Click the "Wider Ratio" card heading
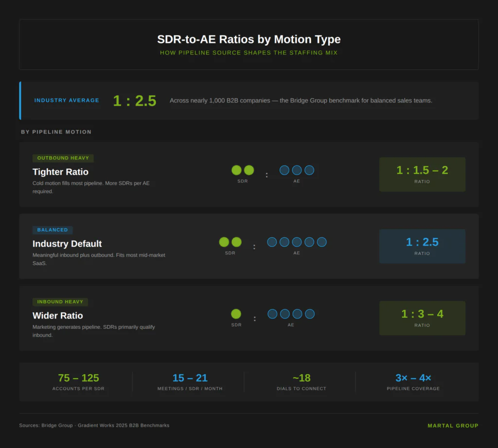The image size is (498, 448). click(57, 316)
